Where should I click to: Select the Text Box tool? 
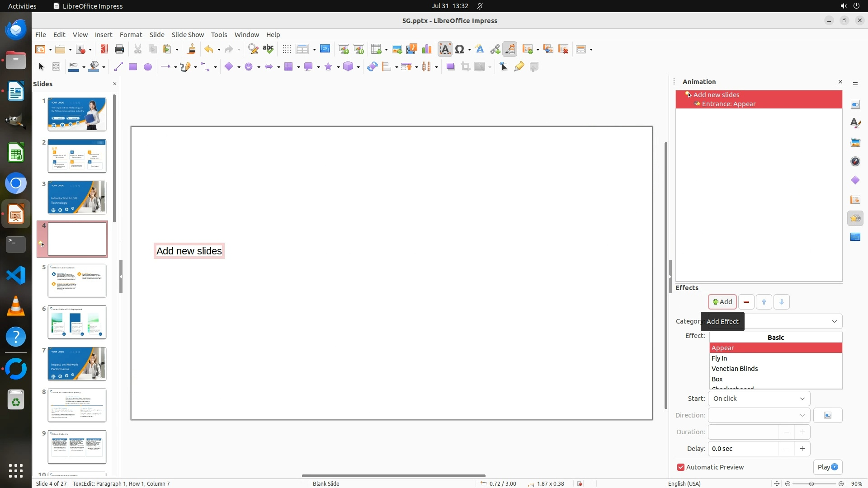coord(445,49)
